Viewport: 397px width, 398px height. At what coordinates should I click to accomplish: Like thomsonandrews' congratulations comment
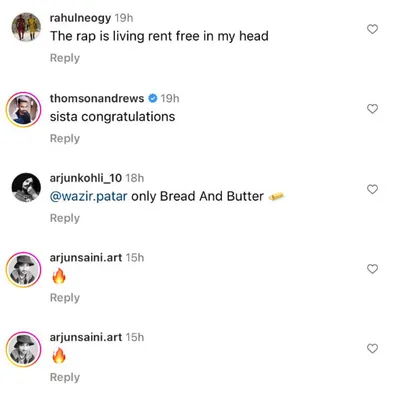click(x=372, y=109)
